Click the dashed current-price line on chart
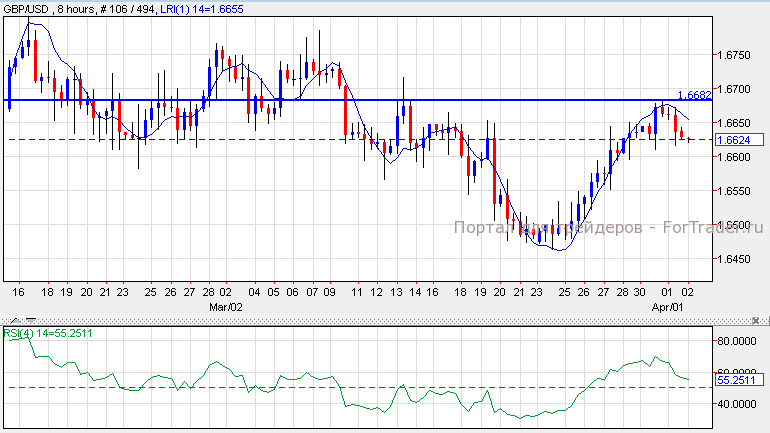The height and width of the screenshot is (433, 770). point(300,139)
